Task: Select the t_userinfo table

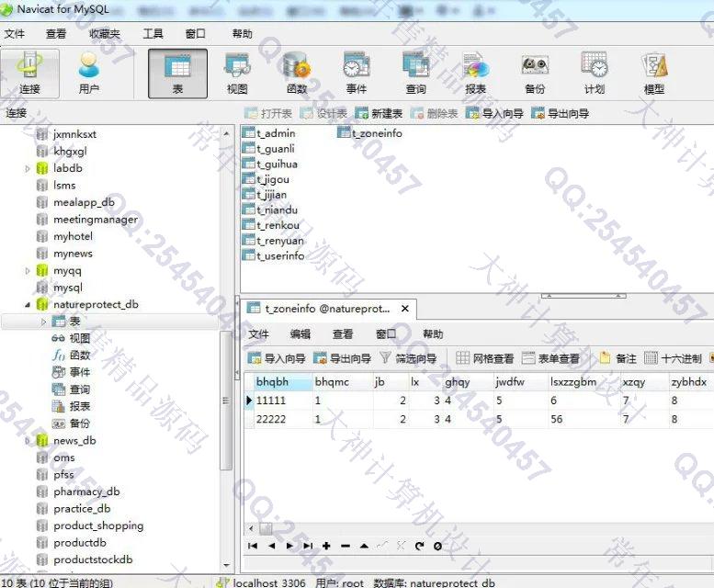Action: [273, 255]
